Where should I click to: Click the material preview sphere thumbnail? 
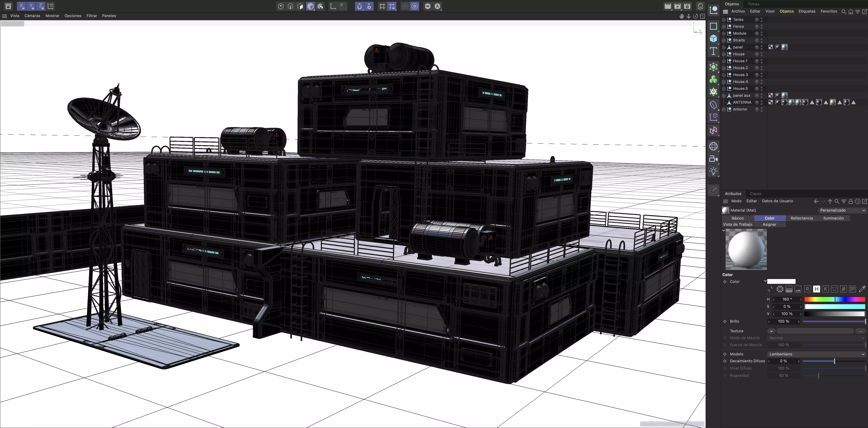(746, 249)
